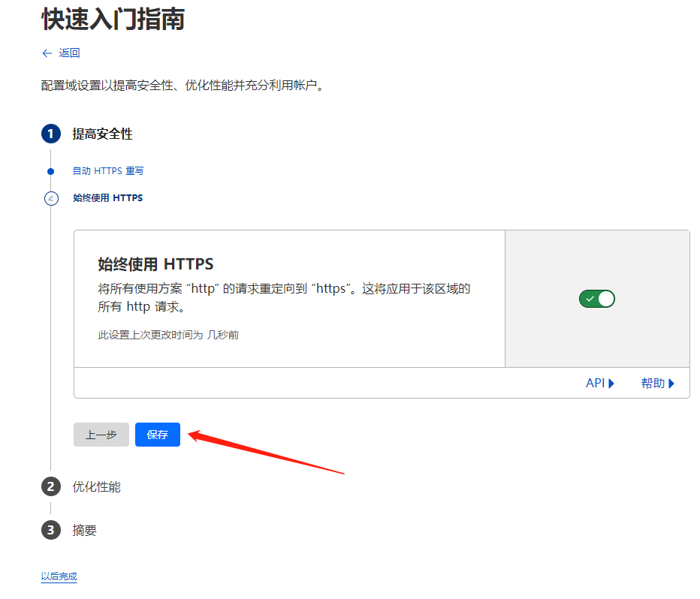Click the description starting 配置域设置以提高安全性
Screen dimensions: 700x599
183,85
